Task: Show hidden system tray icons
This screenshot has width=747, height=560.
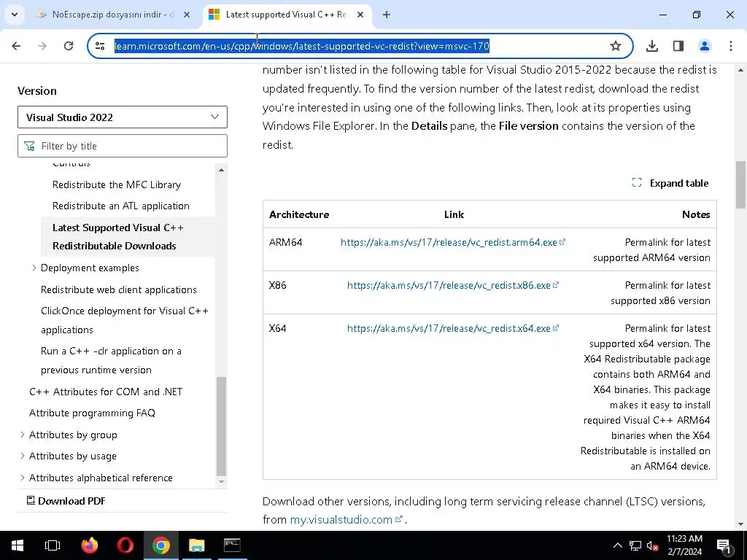Action: 617,545
